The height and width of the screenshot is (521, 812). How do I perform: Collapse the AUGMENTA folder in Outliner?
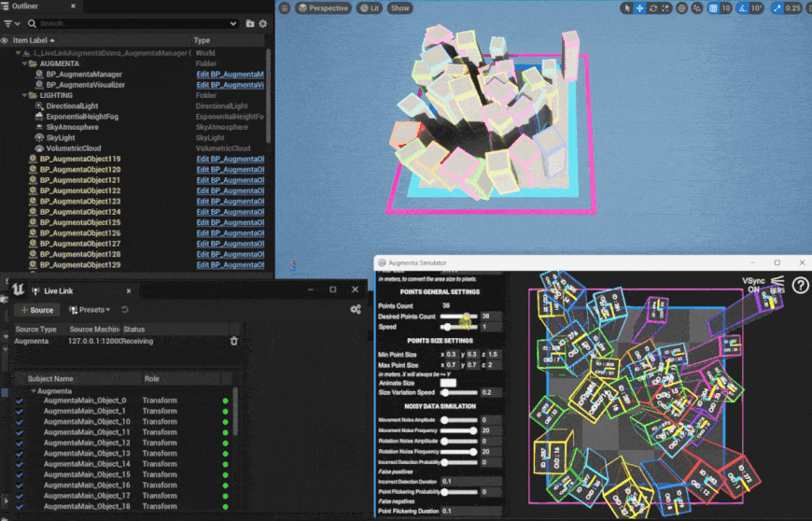24,63
